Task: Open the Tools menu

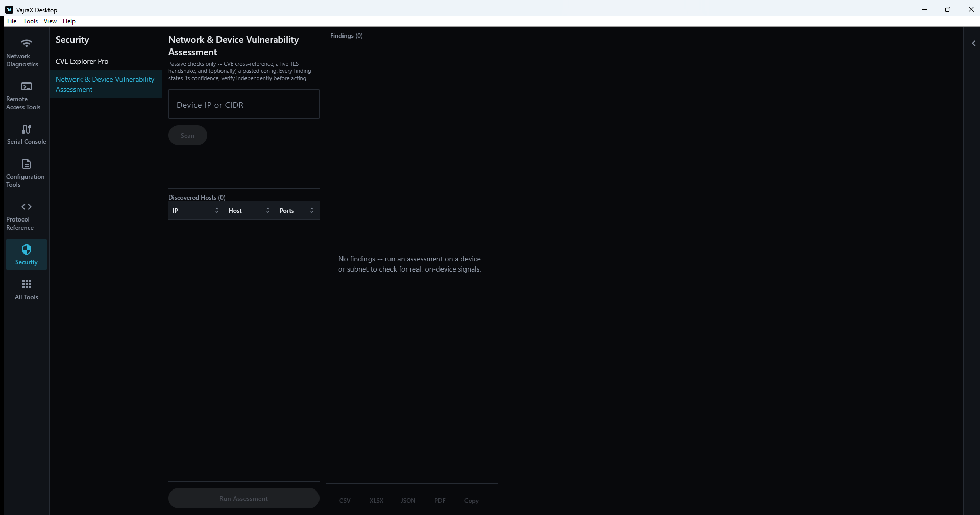Action: point(30,21)
